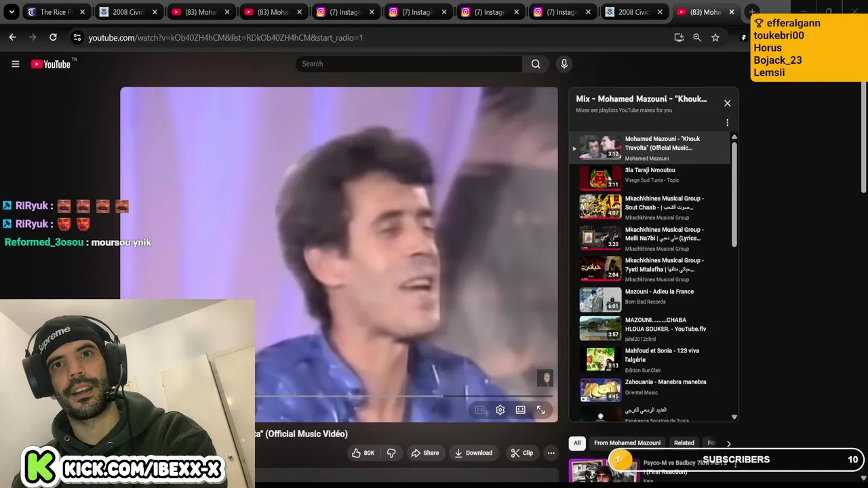Select the Related filter chip
The image size is (868, 488).
(684, 443)
